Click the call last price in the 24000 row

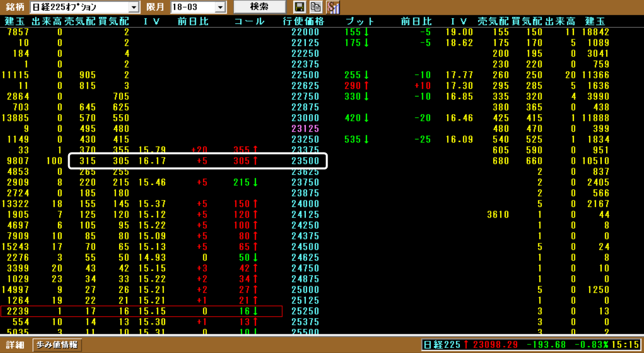pos(242,204)
